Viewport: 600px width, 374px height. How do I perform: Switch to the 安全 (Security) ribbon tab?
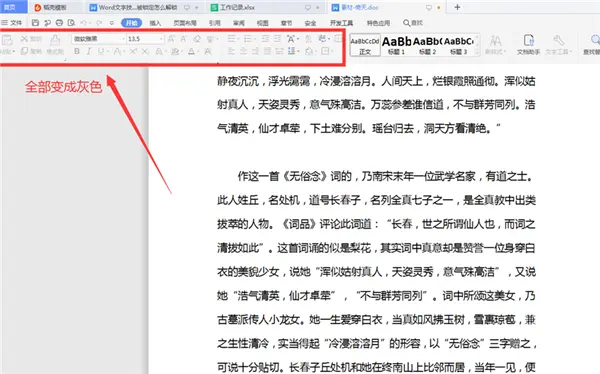coord(310,23)
